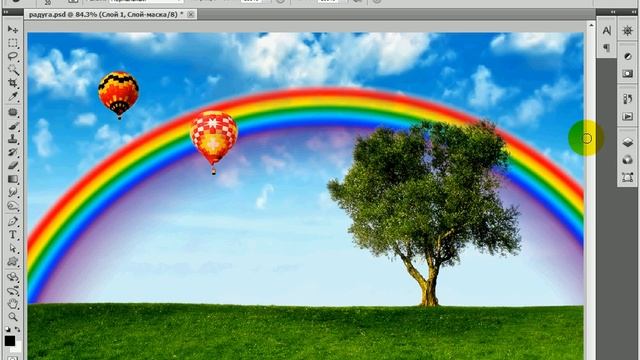This screenshot has height=360, width=640.
Task: Select the Zoom magnifier tool
Action: pyautogui.click(x=13, y=317)
